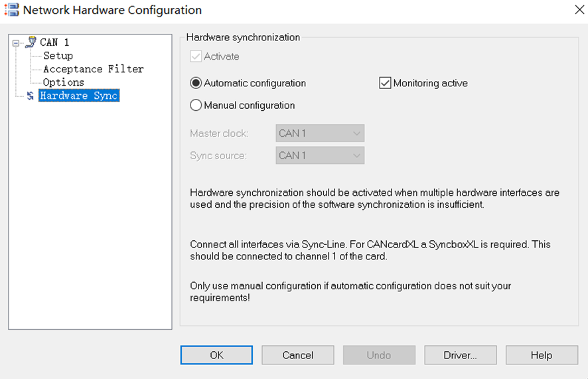Go to Acceptance Filter settings
588x379 pixels.
point(93,69)
